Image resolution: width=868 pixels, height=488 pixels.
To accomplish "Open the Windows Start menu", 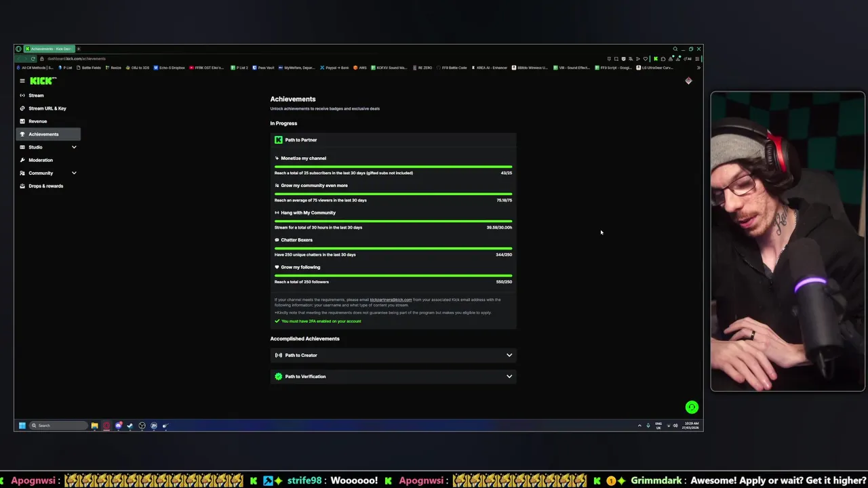I will coord(22,426).
